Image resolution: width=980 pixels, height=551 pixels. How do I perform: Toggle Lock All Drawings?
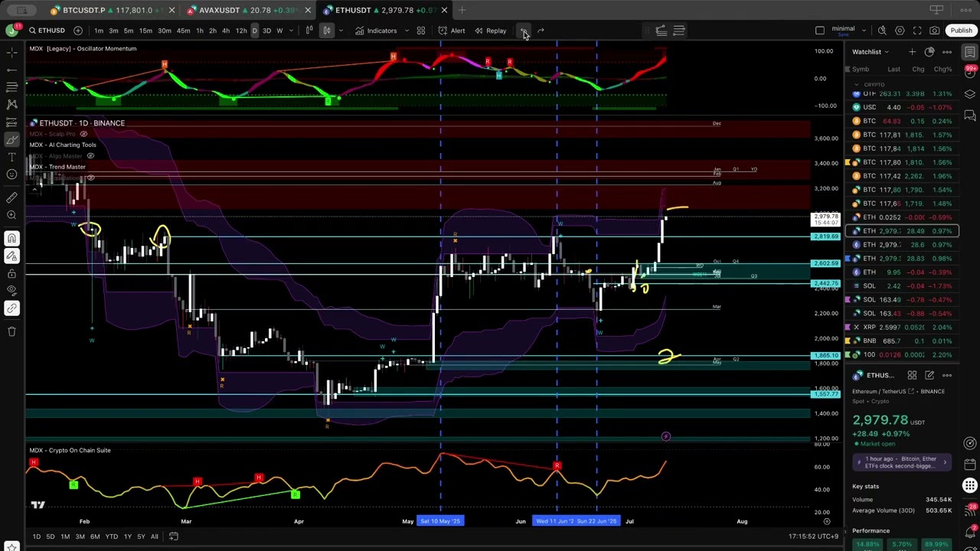(11, 274)
